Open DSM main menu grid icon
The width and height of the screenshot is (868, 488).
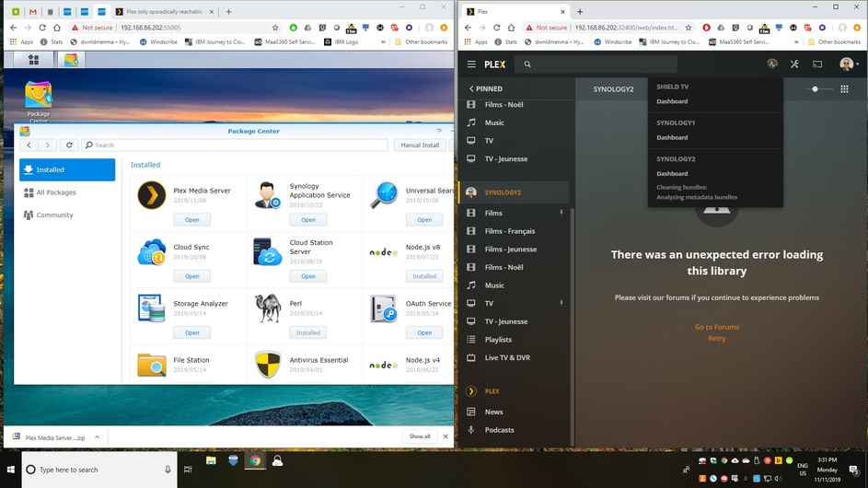point(33,60)
